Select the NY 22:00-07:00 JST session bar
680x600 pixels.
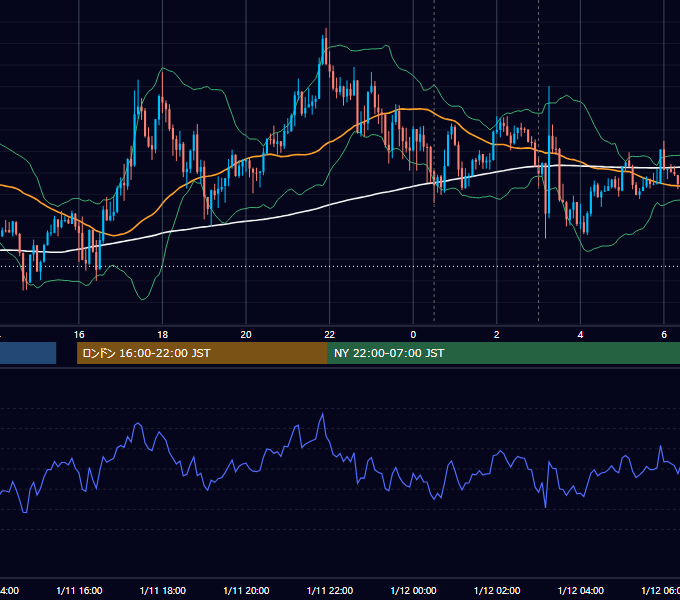tap(503, 353)
